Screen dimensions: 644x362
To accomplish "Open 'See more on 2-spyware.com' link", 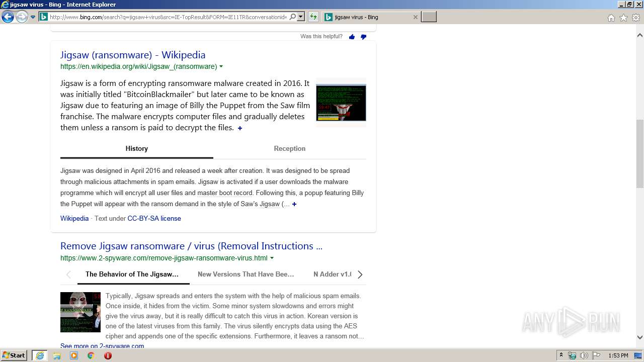I will pos(102,346).
